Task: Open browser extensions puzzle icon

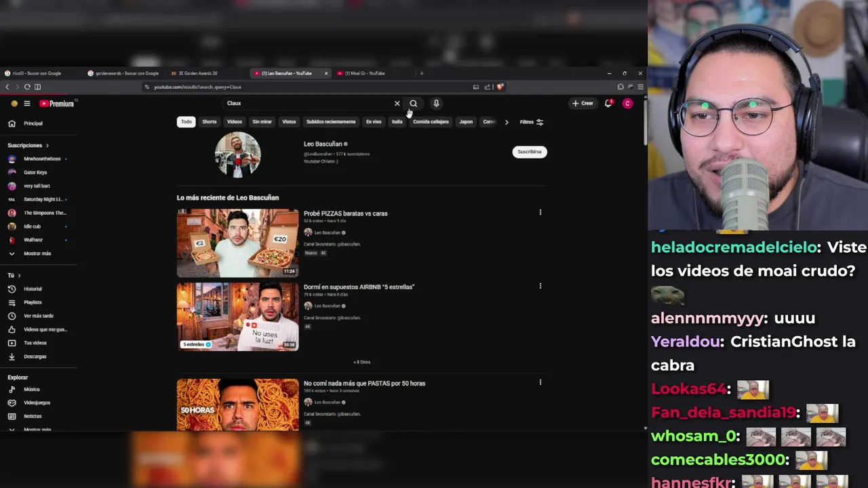Action: pos(620,87)
